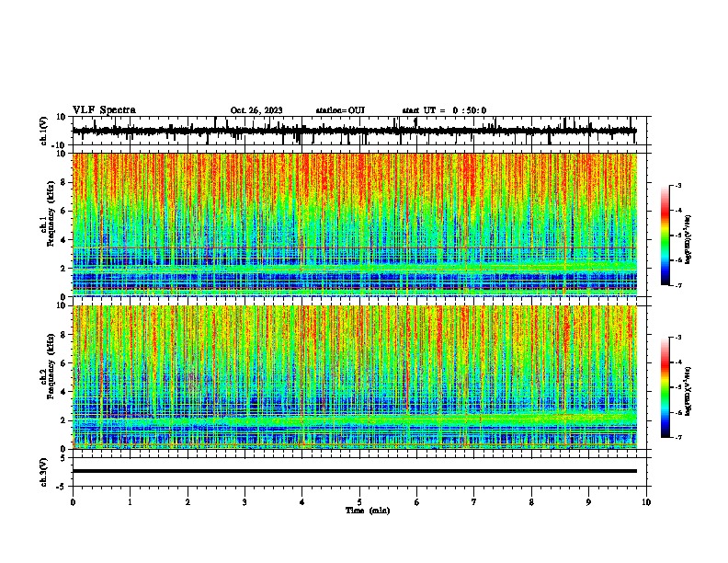The width and height of the screenshot is (728, 563).
Task: Click the "8" kHz tick of ch.2 spectrogram
Action: [64, 335]
